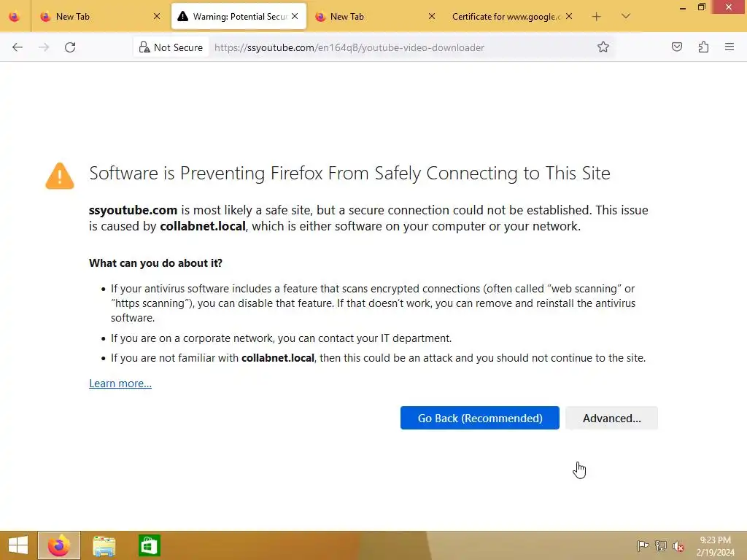Expand the list all tabs chevron
Viewport: 747px width, 560px height.
pos(626,16)
